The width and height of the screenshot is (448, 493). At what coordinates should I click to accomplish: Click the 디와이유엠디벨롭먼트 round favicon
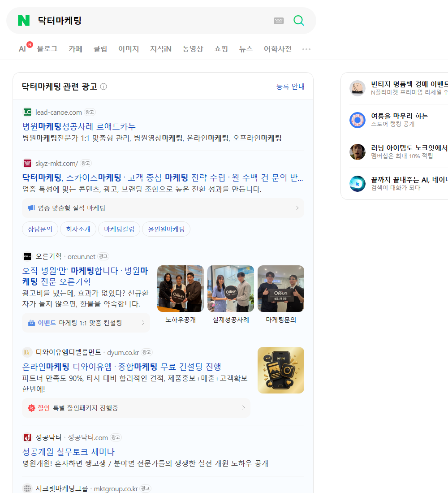[27, 352]
